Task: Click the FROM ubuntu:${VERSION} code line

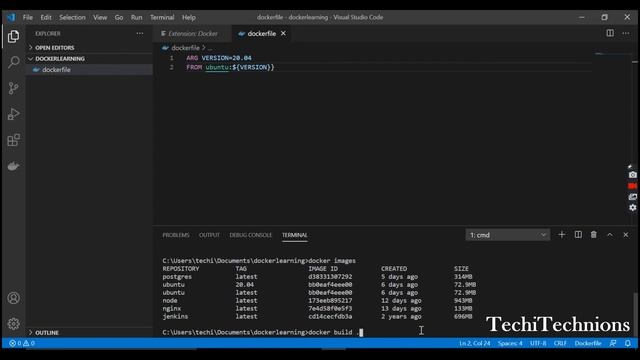Action: (x=230, y=67)
